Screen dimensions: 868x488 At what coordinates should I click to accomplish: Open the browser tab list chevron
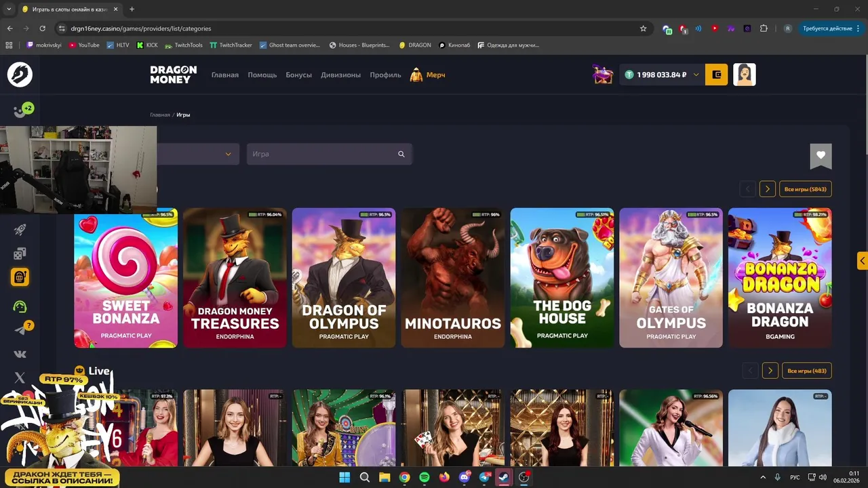(x=9, y=9)
